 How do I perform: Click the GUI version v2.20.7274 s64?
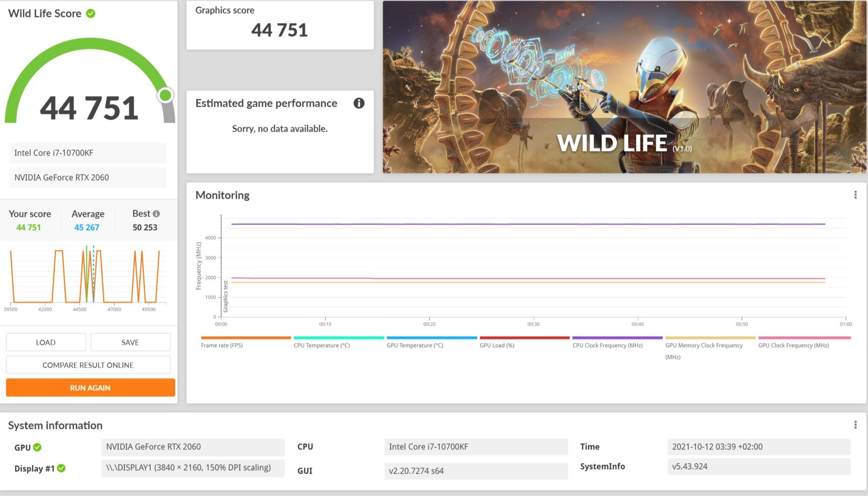click(x=476, y=471)
